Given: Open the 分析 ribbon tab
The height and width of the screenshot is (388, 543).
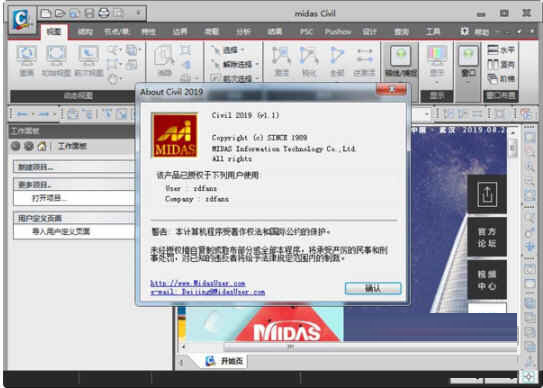Looking at the screenshot, I should (x=243, y=32).
